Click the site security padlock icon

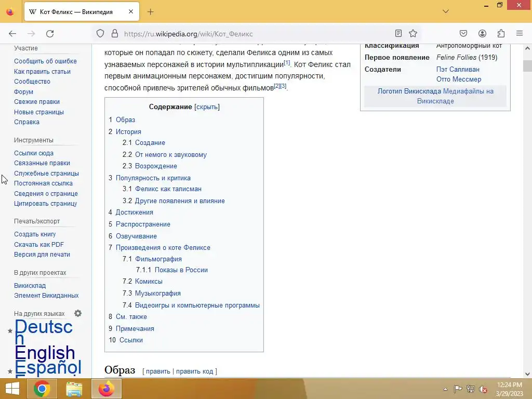pos(115,34)
